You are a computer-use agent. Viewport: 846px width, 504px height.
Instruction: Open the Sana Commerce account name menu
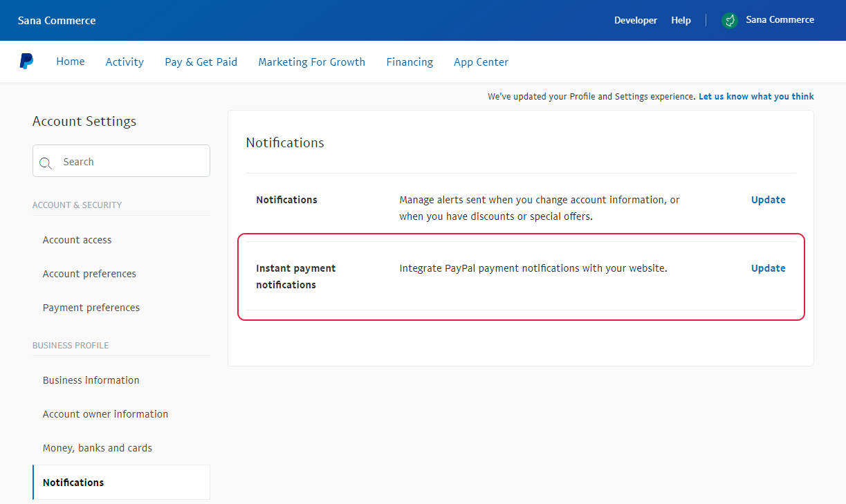[x=780, y=19]
